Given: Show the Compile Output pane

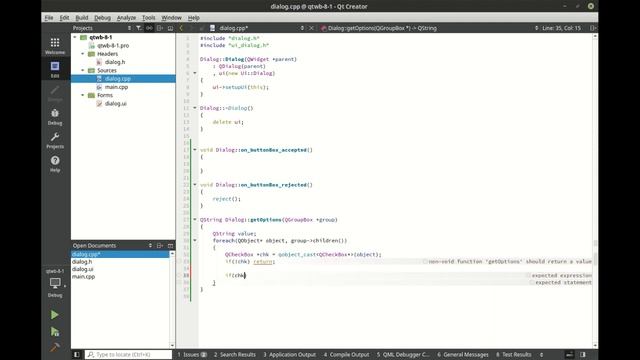Looking at the screenshot, I should 347,354.
